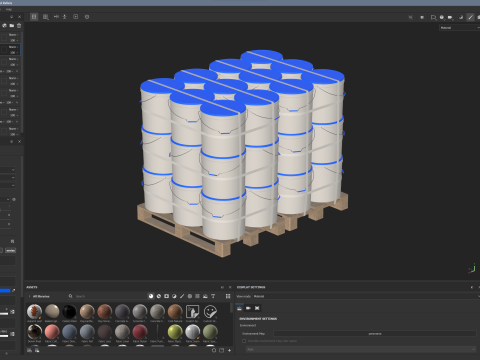The image size is (480, 360).
Task: Select the black sphere material thumbnail
Action: [69, 311]
